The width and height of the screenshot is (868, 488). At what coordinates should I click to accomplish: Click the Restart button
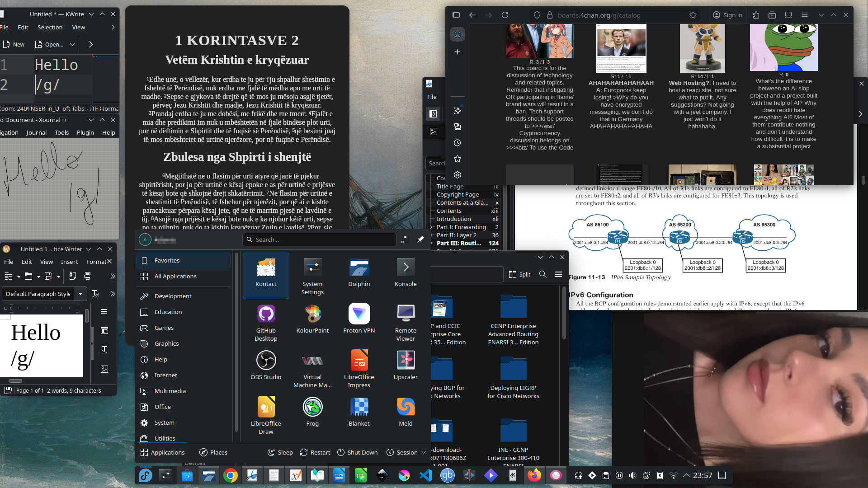[315, 452]
